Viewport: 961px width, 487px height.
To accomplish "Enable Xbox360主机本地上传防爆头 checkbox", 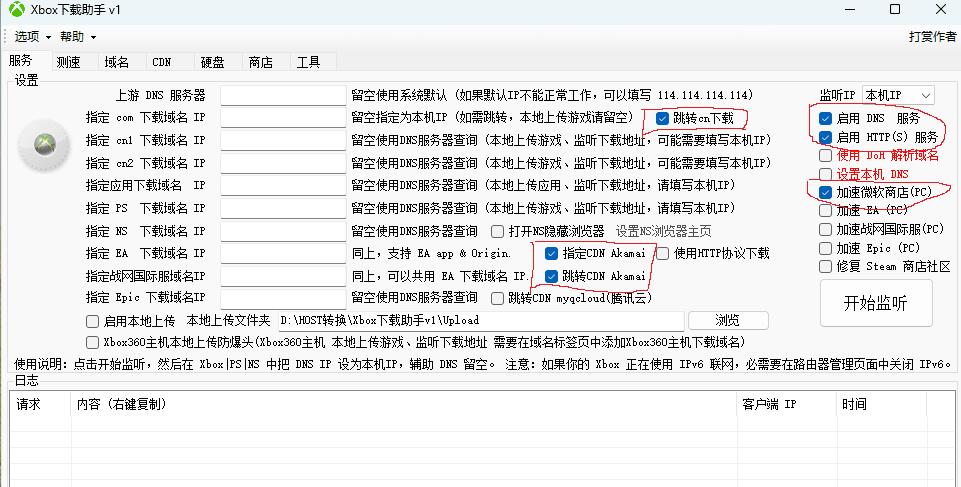I will click(x=93, y=342).
